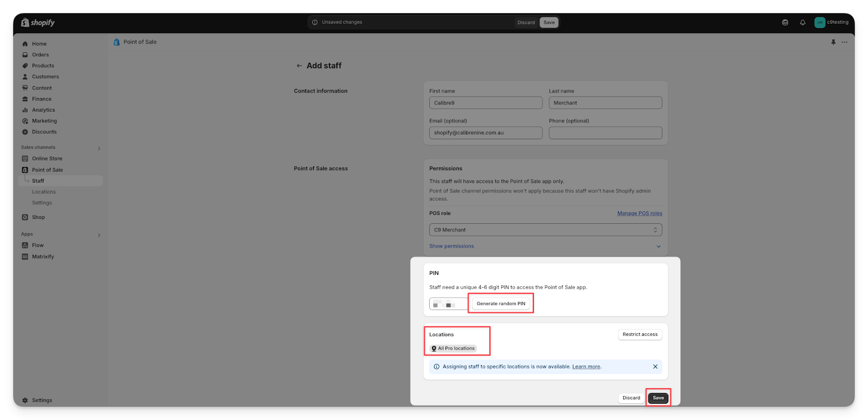Expand the Apps section chevron
Screen dimensions: 868x420
point(99,235)
